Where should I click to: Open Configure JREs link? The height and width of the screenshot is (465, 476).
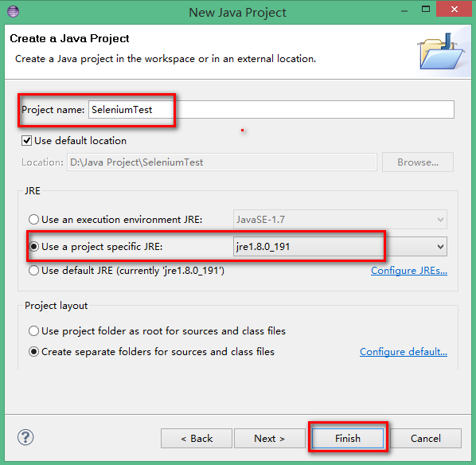click(x=409, y=270)
